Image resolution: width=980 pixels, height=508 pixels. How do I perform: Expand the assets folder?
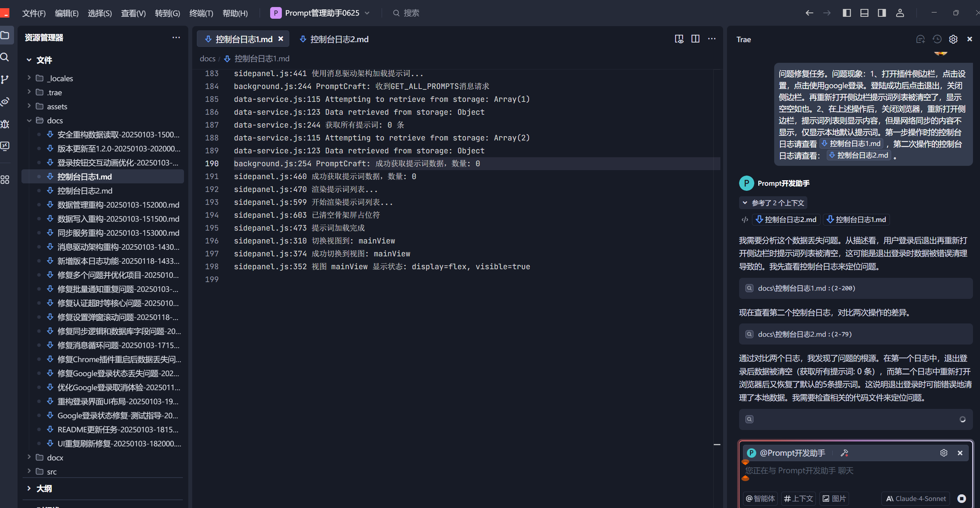tap(29, 106)
